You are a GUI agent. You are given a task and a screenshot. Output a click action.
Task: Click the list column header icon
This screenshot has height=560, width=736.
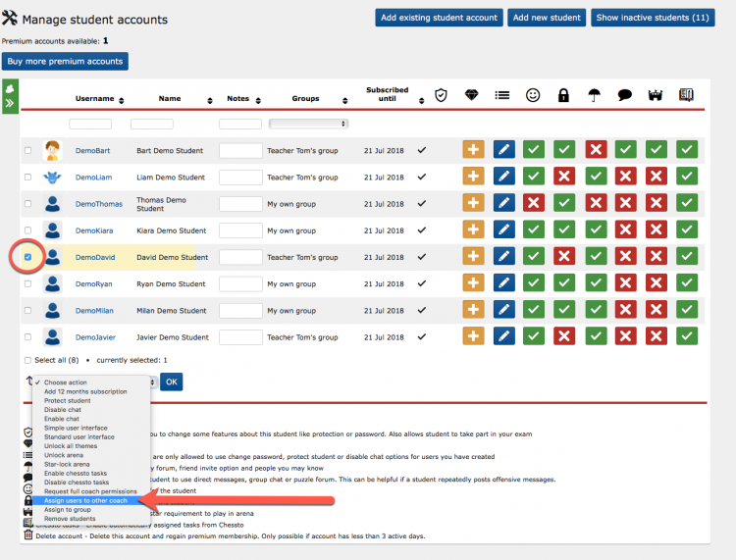point(501,96)
